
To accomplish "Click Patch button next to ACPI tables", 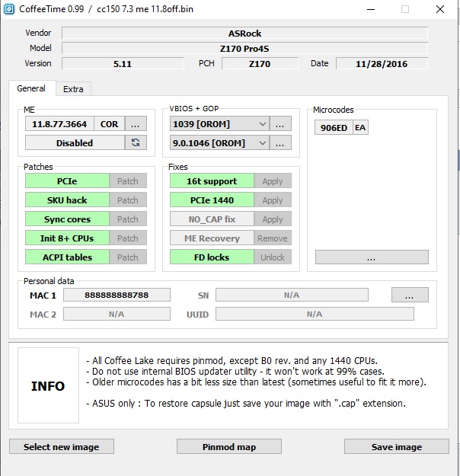I will click(128, 257).
